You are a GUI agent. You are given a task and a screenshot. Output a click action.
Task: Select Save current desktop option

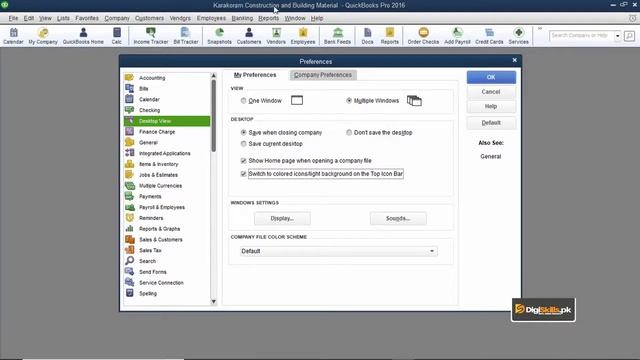tap(244, 144)
